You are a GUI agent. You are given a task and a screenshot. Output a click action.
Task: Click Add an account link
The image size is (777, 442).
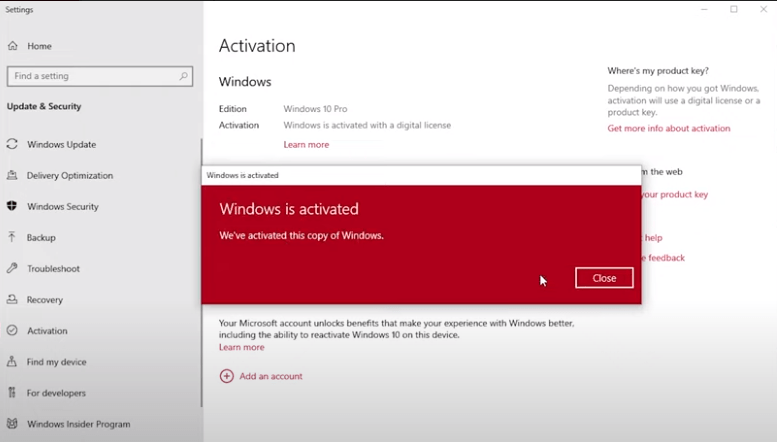click(x=271, y=376)
